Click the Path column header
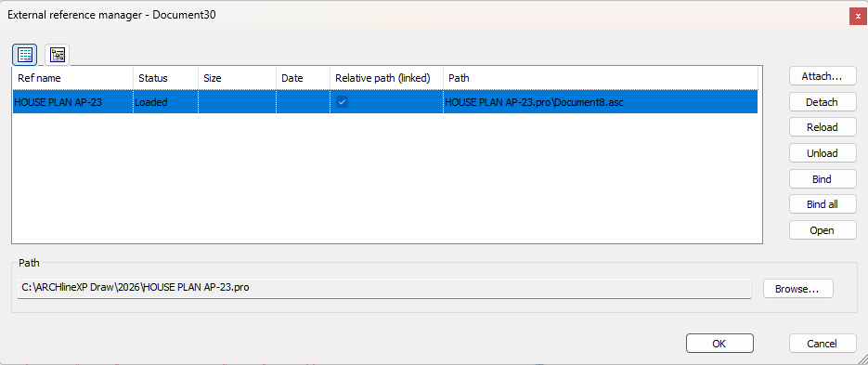Screen dimensions: 868x365 click(x=601, y=78)
